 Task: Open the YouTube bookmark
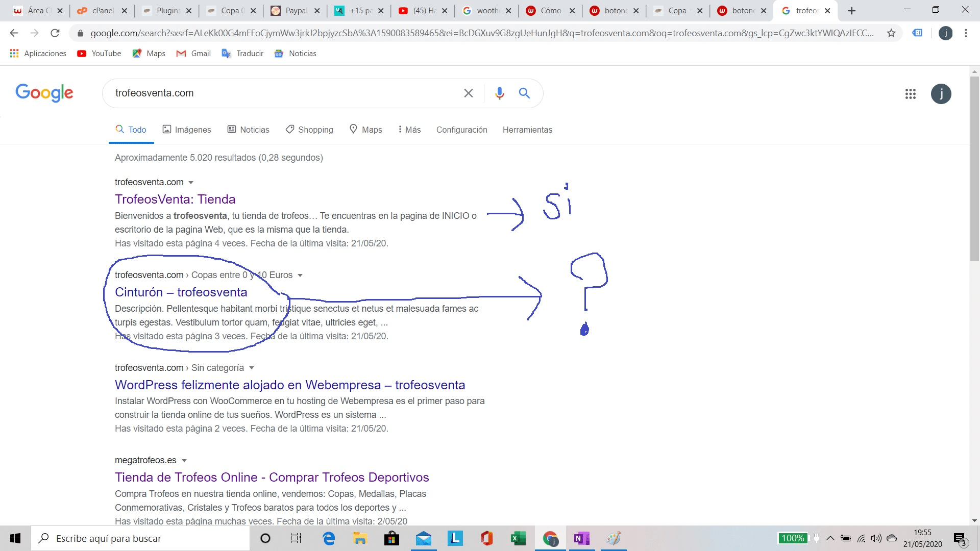[x=99, y=54]
